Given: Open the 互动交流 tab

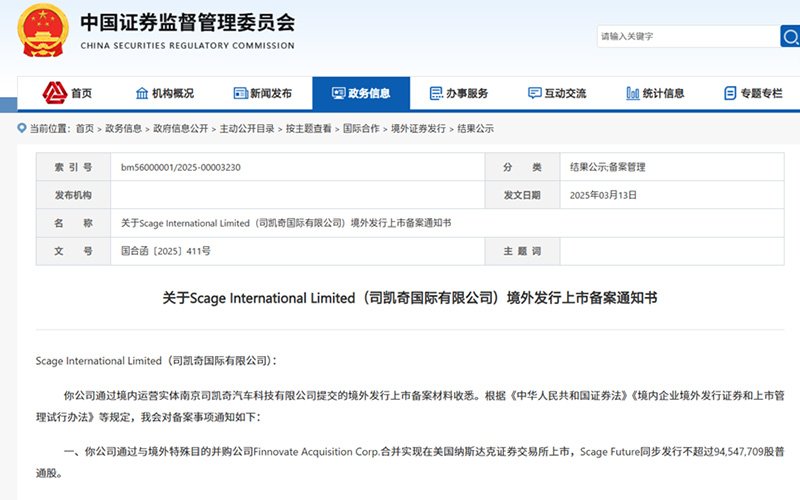Looking at the screenshot, I should 557,93.
